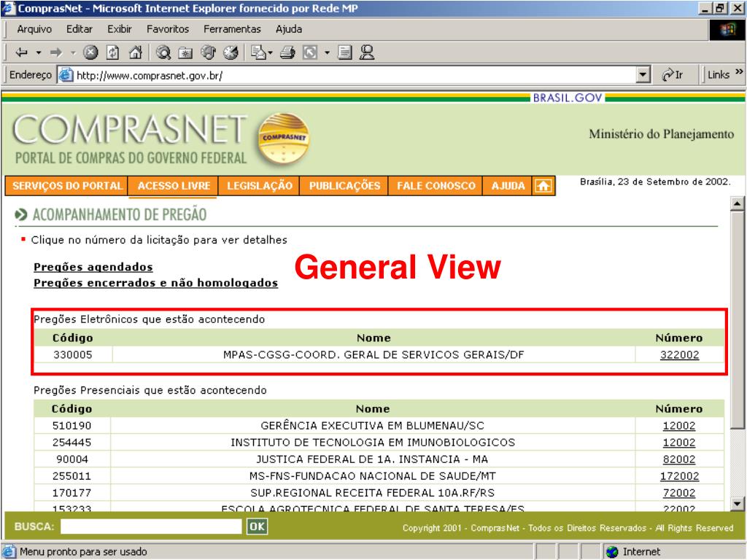Image resolution: width=747 pixels, height=560 pixels.
Task: Click the code cell 330005
Action: (x=72, y=355)
